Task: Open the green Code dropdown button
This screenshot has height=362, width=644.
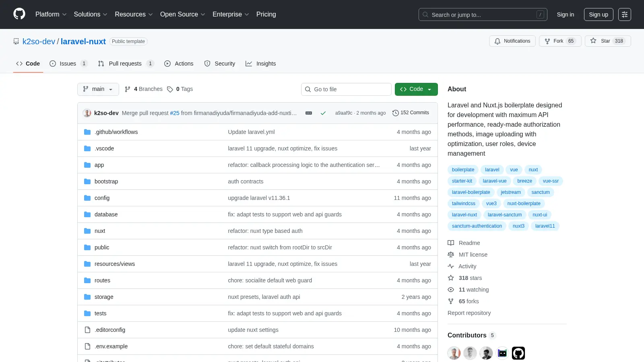Action: coord(416,89)
